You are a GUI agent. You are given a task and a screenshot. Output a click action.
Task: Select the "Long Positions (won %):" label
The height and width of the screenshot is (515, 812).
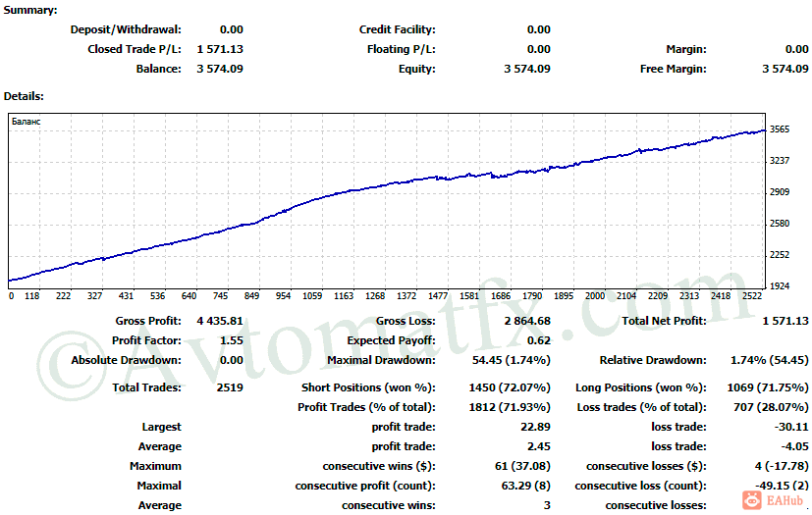tap(641, 387)
